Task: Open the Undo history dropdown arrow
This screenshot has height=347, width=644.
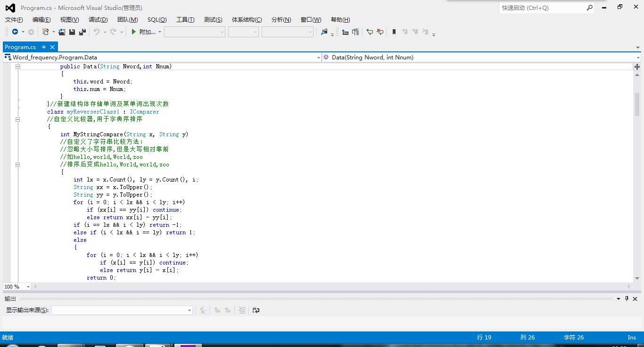Action: [x=105, y=32]
